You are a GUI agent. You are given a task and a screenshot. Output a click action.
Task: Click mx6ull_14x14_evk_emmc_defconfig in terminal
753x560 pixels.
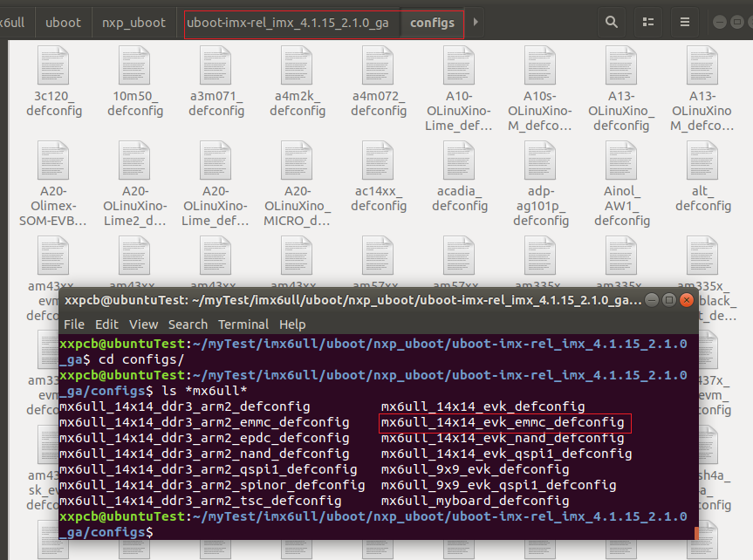pos(503,423)
